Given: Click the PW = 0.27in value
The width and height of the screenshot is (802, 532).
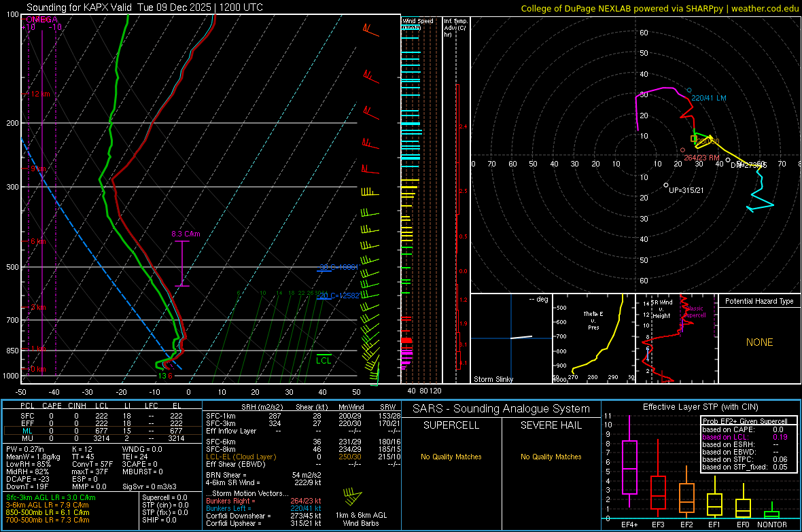Looking at the screenshot, I should (25, 449).
